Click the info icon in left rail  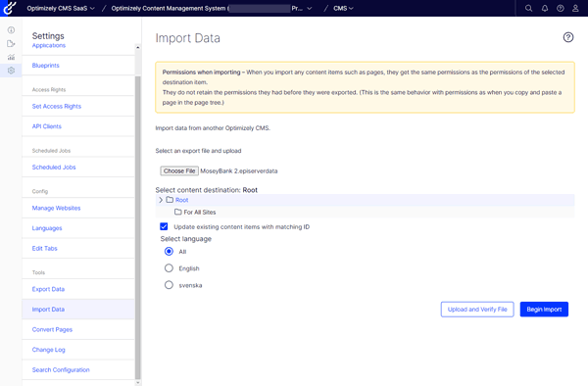click(x=11, y=30)
